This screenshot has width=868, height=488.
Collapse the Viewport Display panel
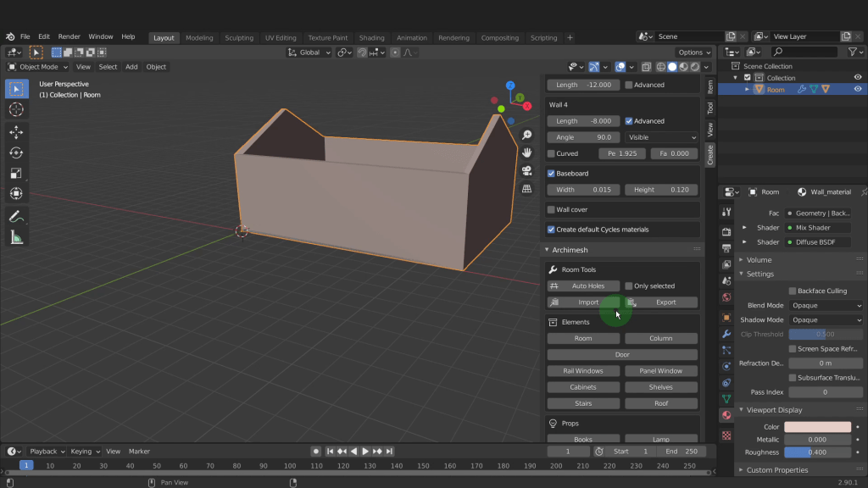tap(775, 410)
